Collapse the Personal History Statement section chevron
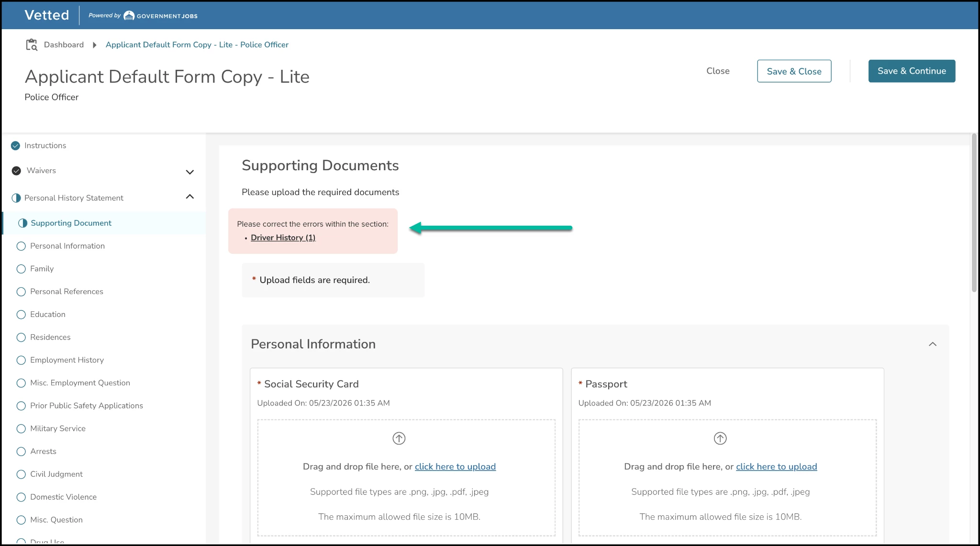This screenshot has width=980, height=546. click(x=190, y=197)
